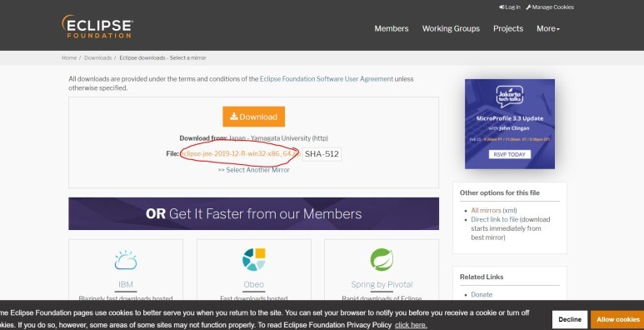Go to Home breadcrumb
The height and width of the screenshot is (330, 644).
click(x=69, y=58)
